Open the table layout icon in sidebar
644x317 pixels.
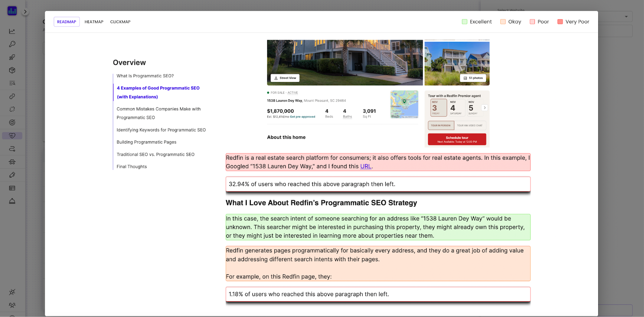(12, 188)
